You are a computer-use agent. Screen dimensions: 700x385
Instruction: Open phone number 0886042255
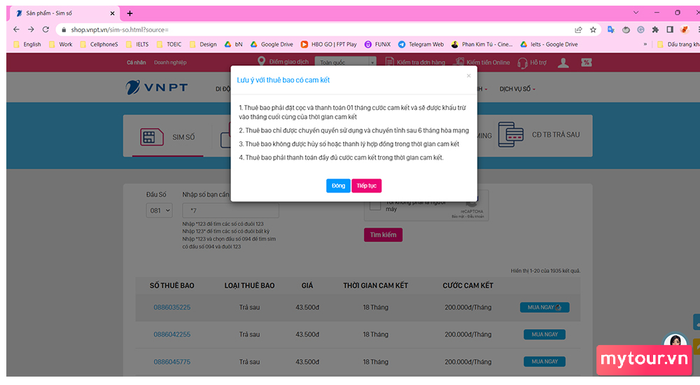tap(172, 335)
